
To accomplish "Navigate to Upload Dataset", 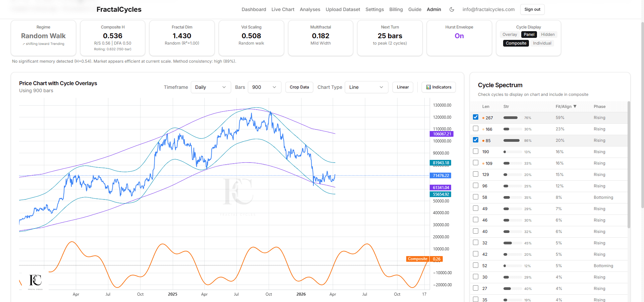I will [342, 9].
